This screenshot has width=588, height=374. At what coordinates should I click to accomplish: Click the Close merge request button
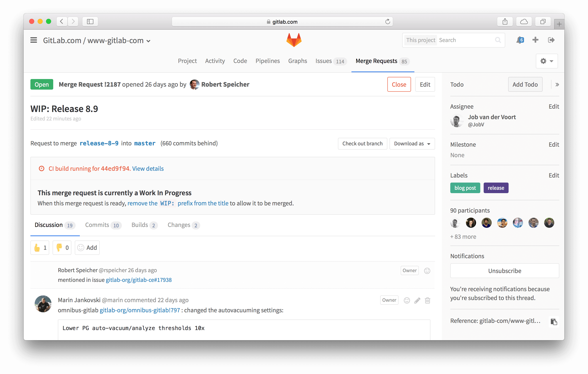coord(399,84)
